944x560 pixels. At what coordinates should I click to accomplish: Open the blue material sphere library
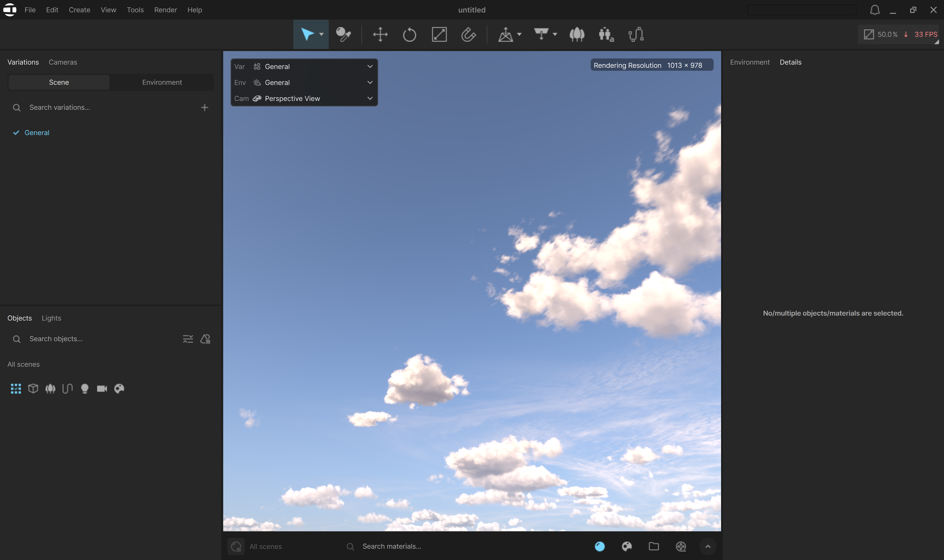coord(600,546)
